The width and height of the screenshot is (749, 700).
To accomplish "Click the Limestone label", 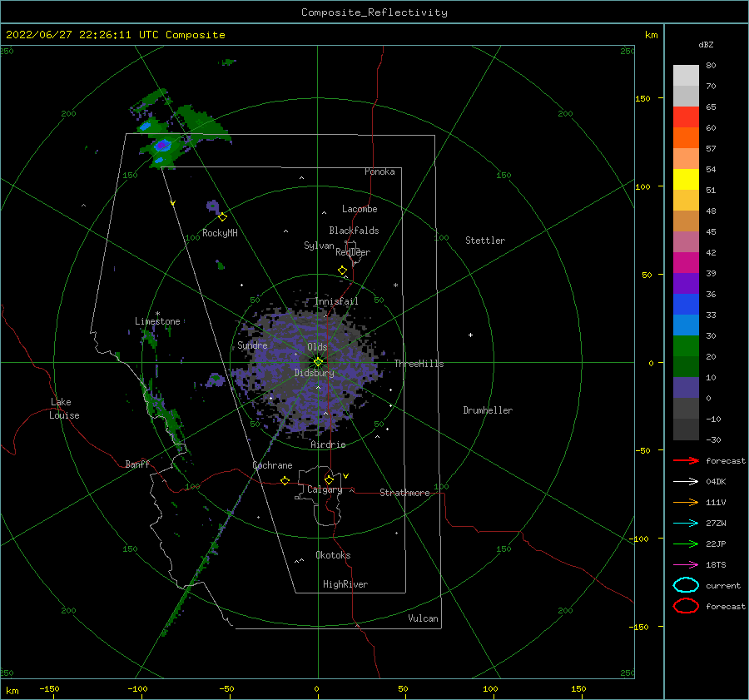I will pos(157,321).
